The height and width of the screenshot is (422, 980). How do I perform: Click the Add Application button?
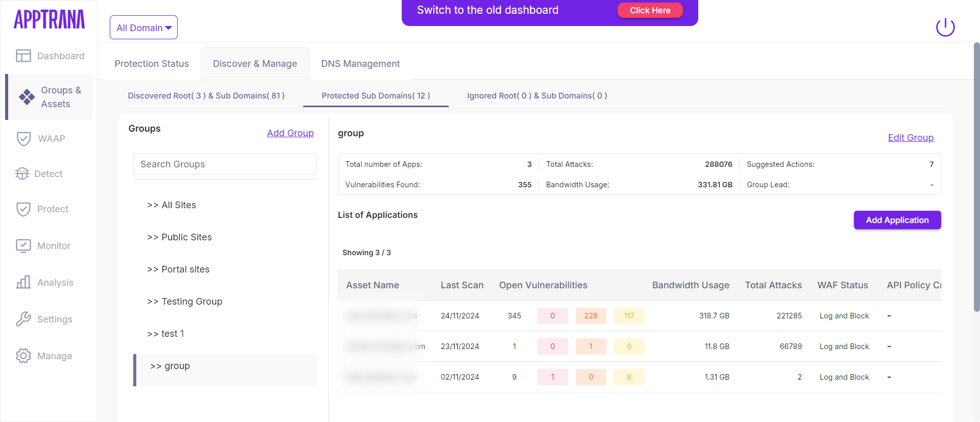coord(897,220)
